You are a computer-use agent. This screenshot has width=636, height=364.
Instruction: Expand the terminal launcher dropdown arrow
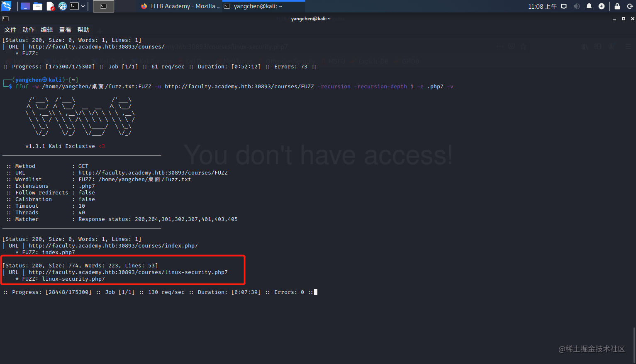(83, 6)
